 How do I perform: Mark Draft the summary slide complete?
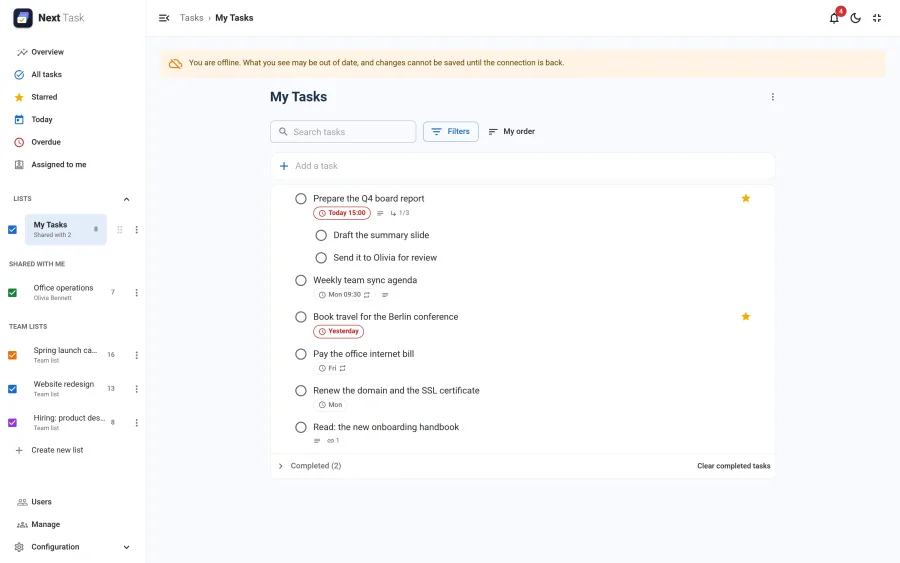321,235
